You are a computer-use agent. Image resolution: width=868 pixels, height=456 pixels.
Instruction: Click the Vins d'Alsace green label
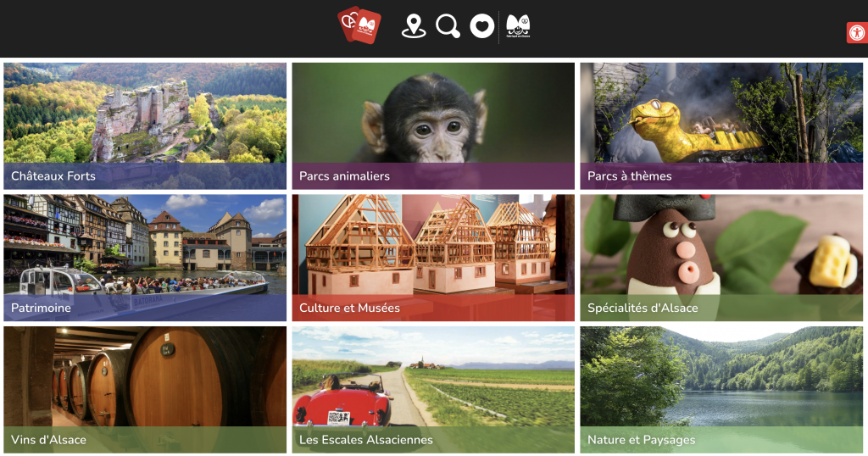145,440
